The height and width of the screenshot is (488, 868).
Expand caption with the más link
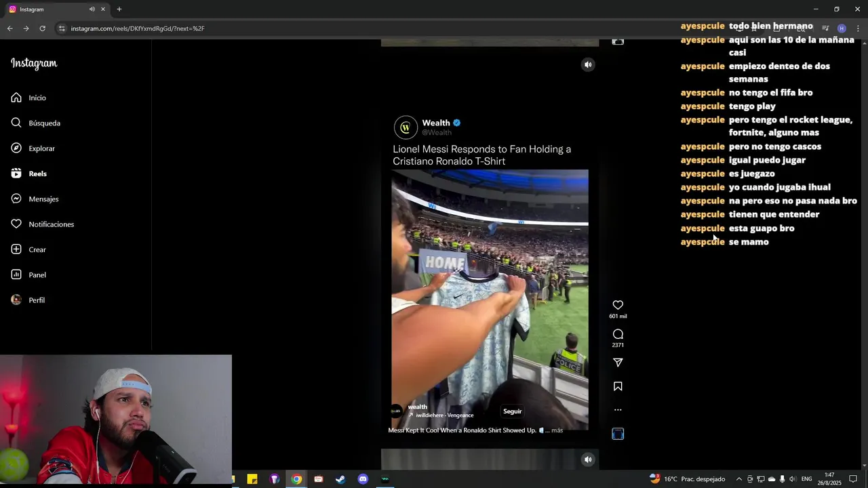pos(557,430)
